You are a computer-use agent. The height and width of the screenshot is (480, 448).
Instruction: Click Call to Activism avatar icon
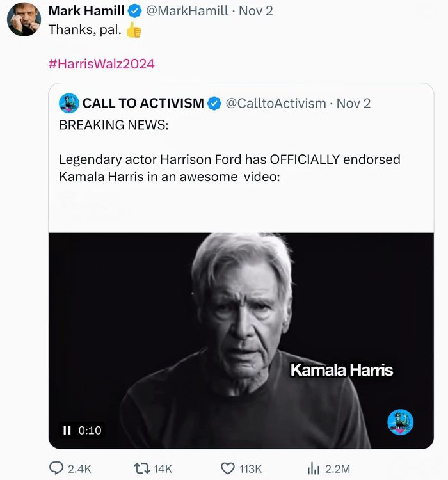(69, 103)
